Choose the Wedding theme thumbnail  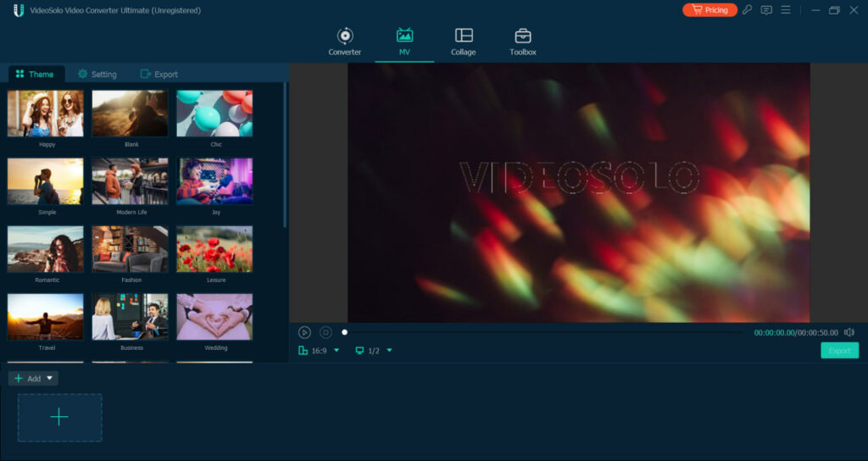point(214,317)
